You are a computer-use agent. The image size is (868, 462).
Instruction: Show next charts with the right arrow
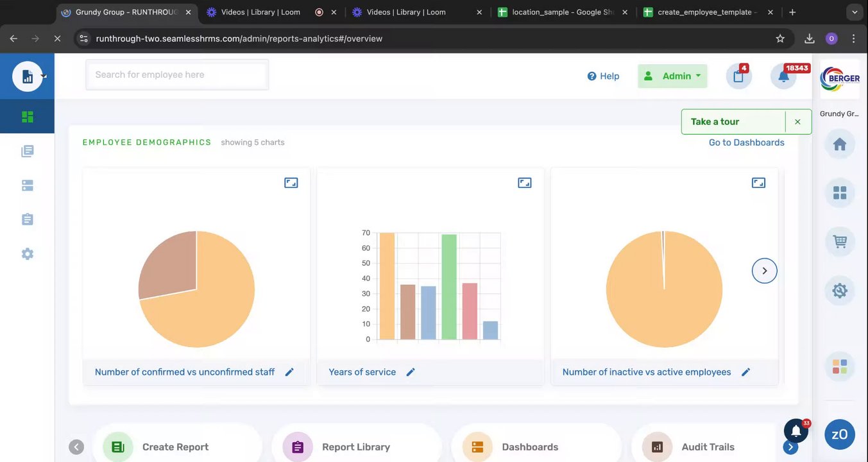tap(764, 271)
